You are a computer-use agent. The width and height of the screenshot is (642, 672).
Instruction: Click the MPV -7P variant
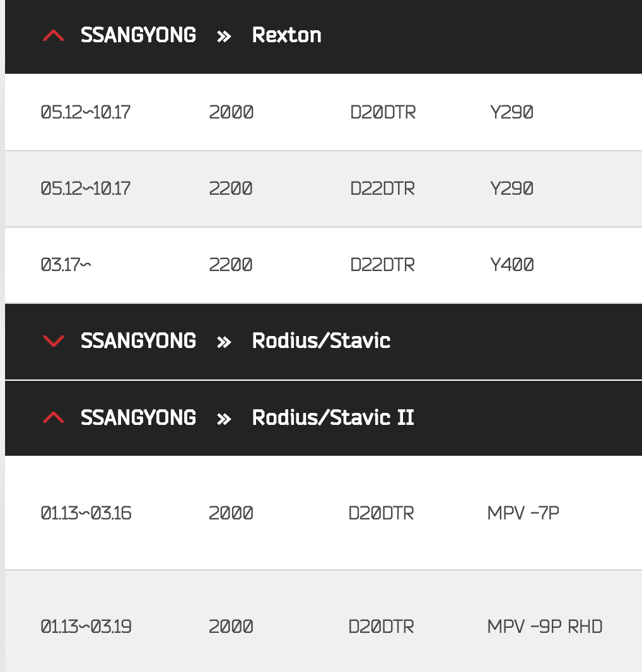pyautogui.click(x=523, y=513)
